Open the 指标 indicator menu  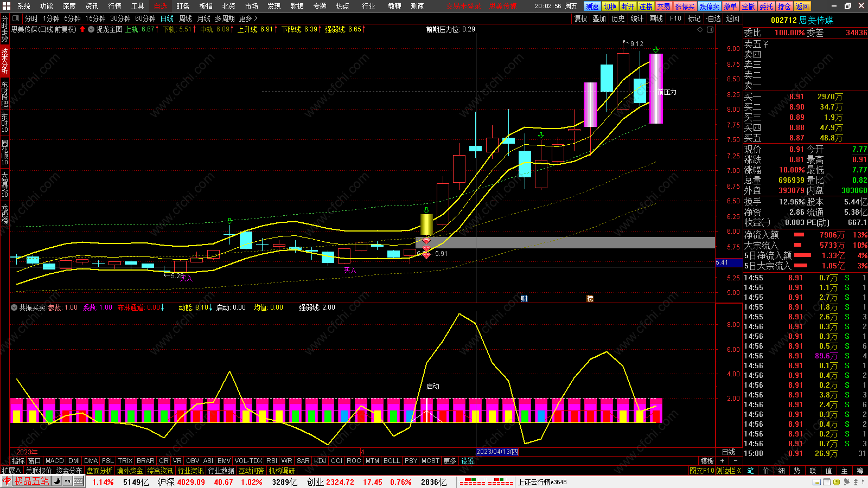[x=18, y=461]
